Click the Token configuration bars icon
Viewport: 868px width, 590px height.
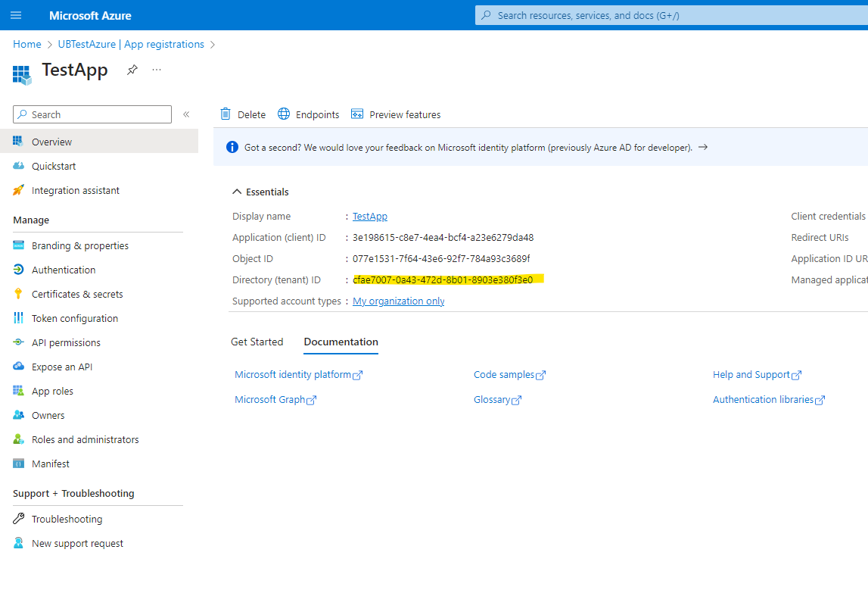(18, 318)
